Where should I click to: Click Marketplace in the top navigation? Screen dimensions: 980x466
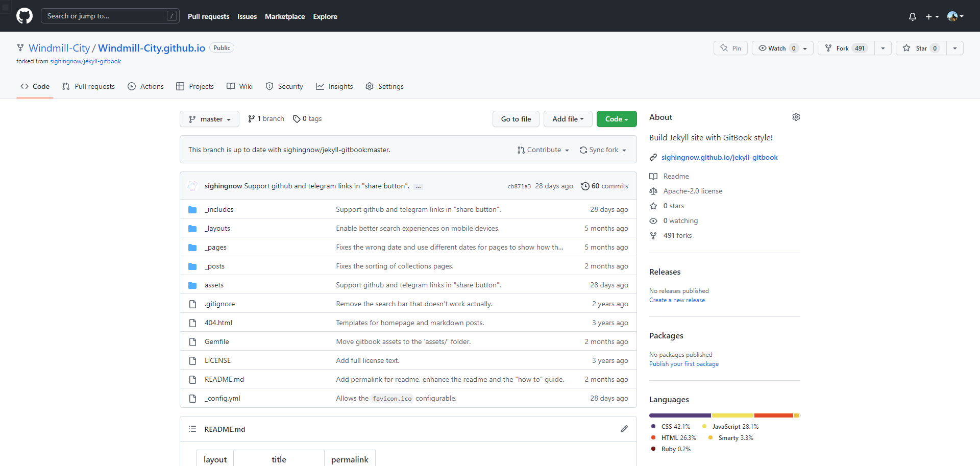coord(285,16)
